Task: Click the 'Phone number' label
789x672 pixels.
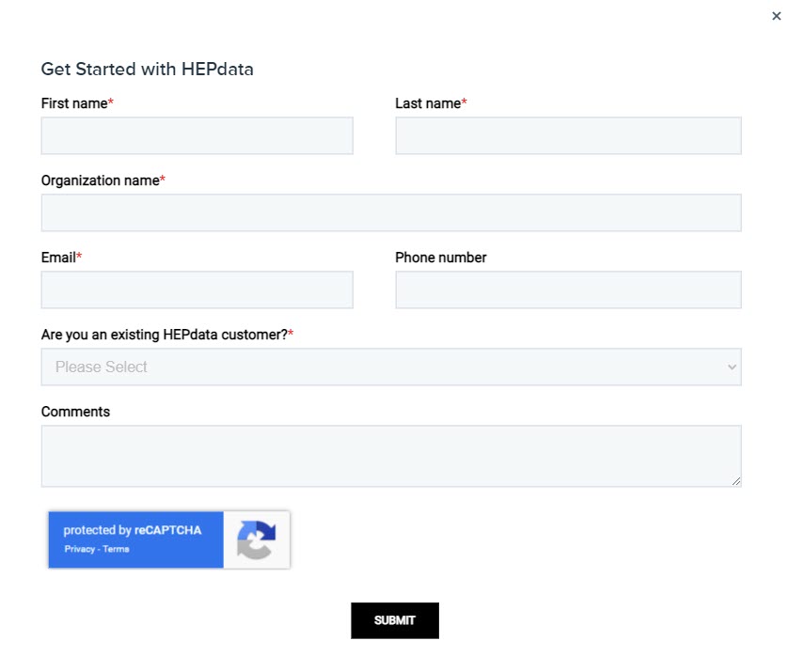Action: pos(441,257)
